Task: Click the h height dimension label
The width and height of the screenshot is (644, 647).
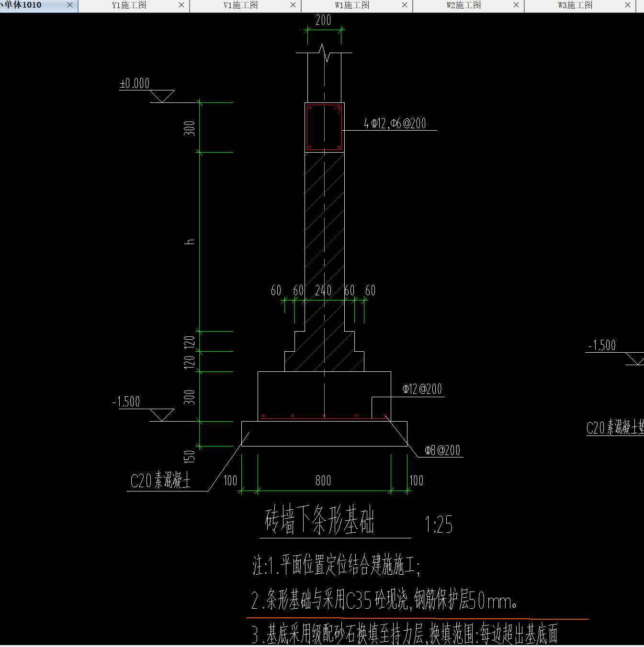Action: coord(190,242)
